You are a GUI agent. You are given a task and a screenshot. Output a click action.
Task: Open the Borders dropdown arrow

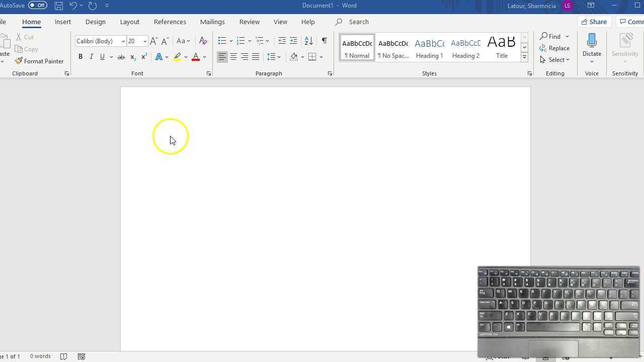(321, 57)
